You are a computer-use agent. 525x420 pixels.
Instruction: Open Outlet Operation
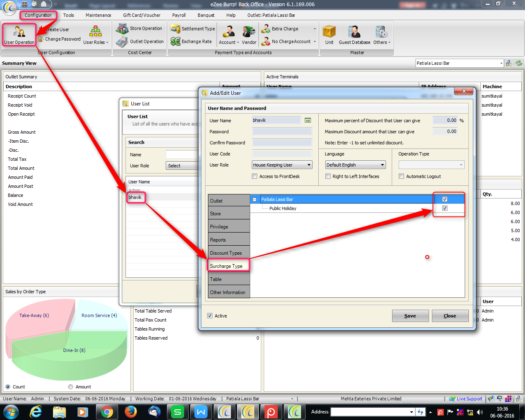[x=140, y=41]
